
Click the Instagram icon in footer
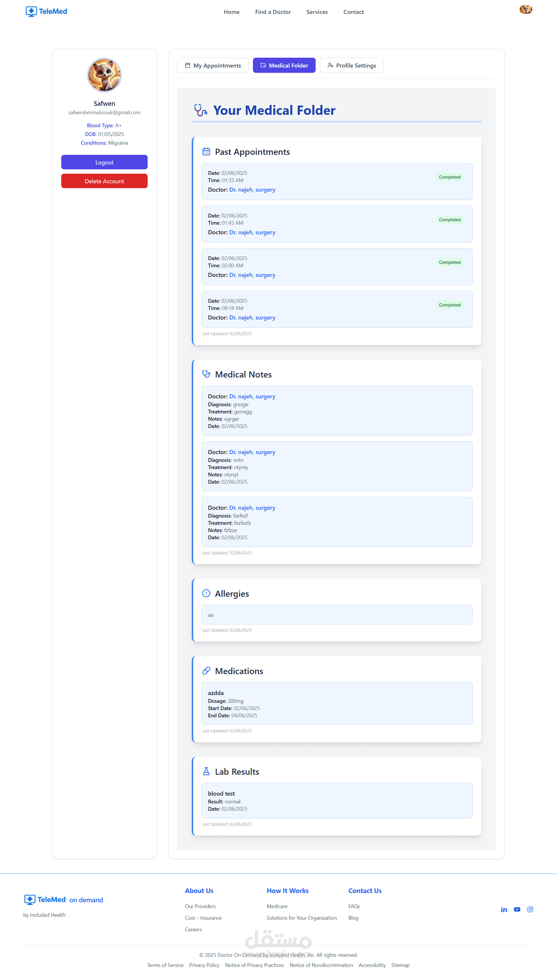pos(530,909)
